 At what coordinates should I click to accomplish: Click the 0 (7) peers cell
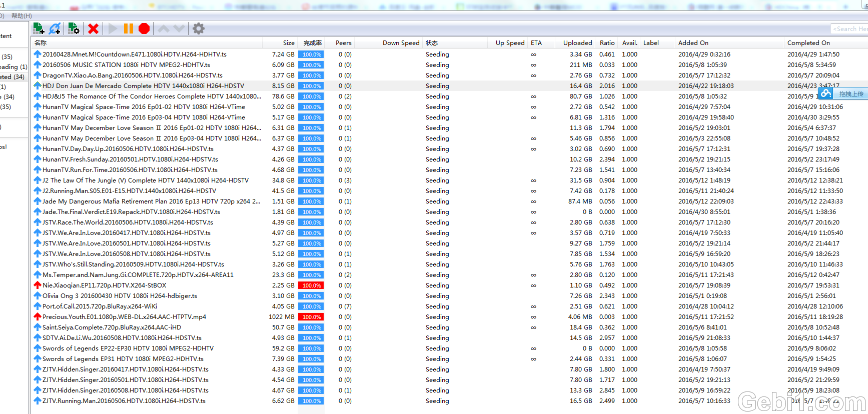345,306
